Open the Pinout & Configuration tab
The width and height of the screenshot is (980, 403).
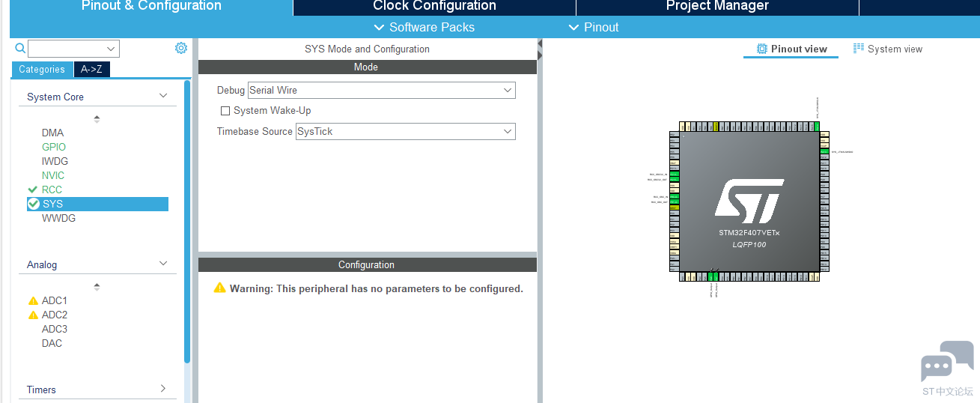[151, 7]
